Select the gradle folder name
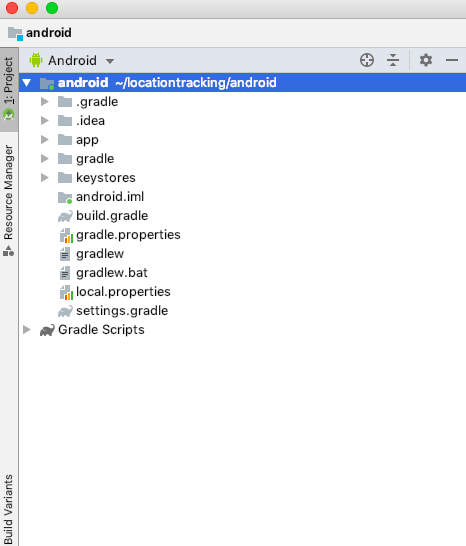466x546 pixels. tap(95, 159)
